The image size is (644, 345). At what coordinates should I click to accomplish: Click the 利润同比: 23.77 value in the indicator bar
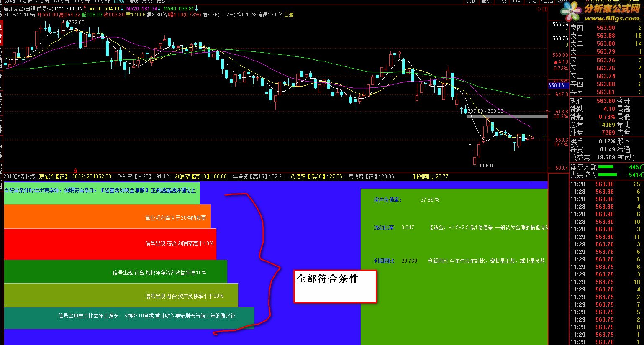coord(431,176)
